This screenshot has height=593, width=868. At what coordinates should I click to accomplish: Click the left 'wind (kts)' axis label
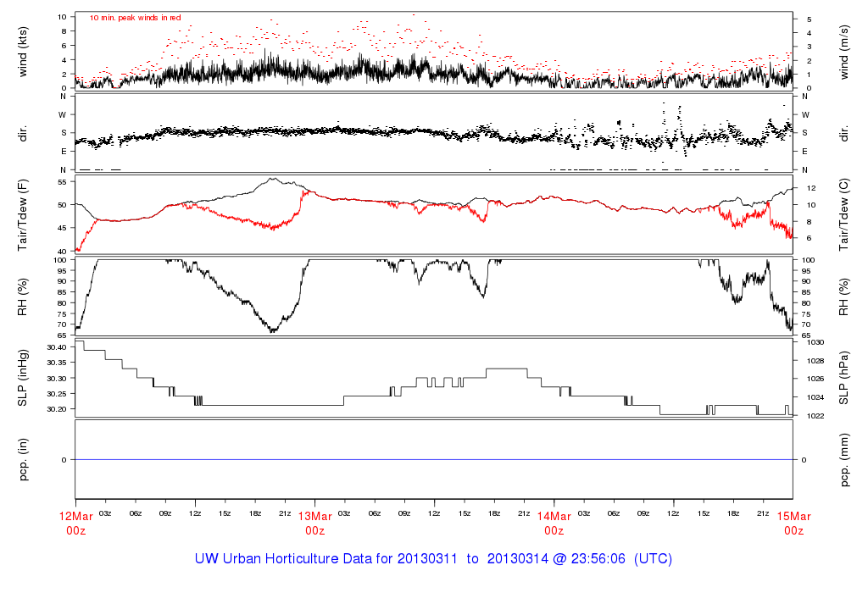pyautogui.click(x=23, y=52)
